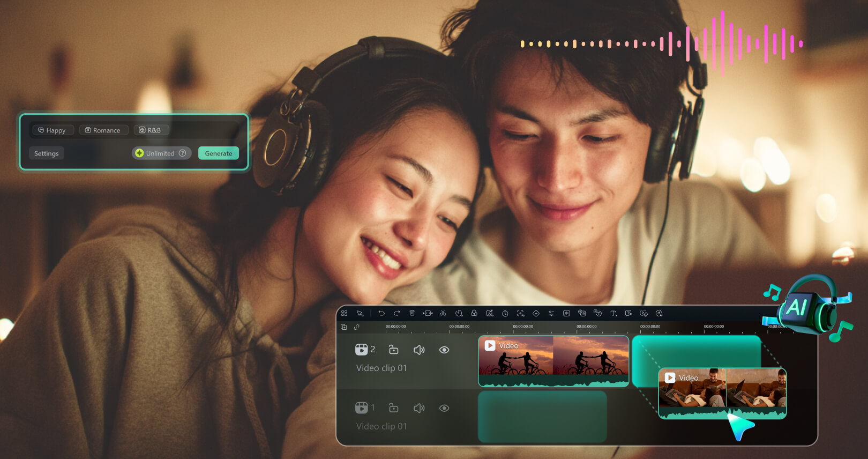
Task: Click the stopwatch duration icon in toolbar
Action: (505, 313)
